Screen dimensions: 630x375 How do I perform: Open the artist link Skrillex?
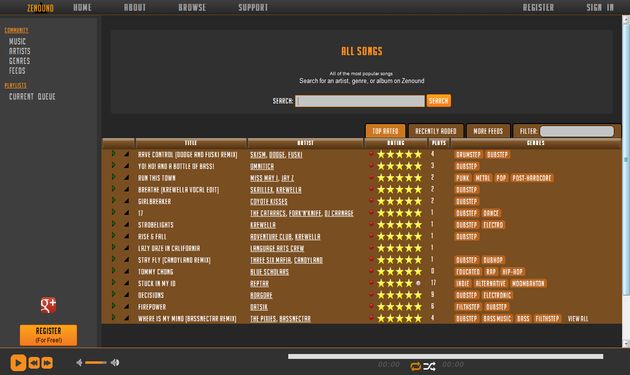point(262,190)
